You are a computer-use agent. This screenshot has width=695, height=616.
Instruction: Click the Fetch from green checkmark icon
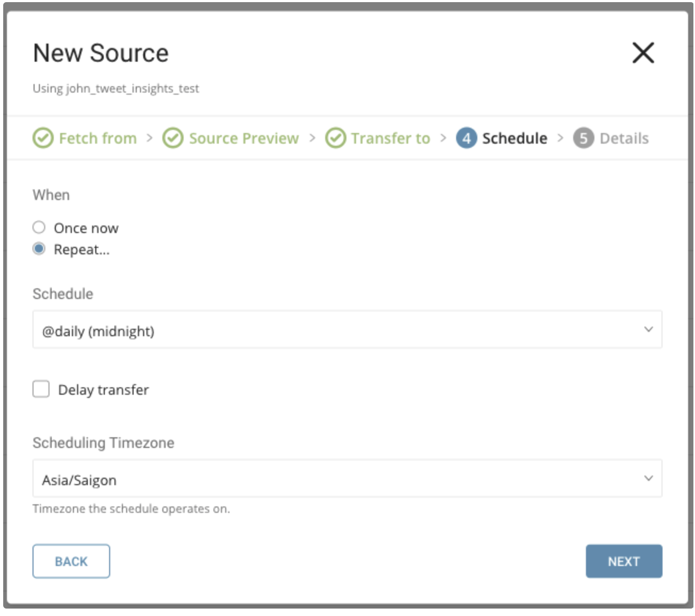pos(43,138)
